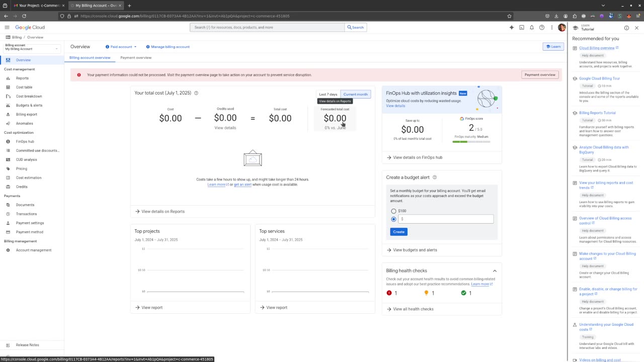Viewport: 644px width, 362px height.
Task: Open Billing export page
Action: click(27, 114)
